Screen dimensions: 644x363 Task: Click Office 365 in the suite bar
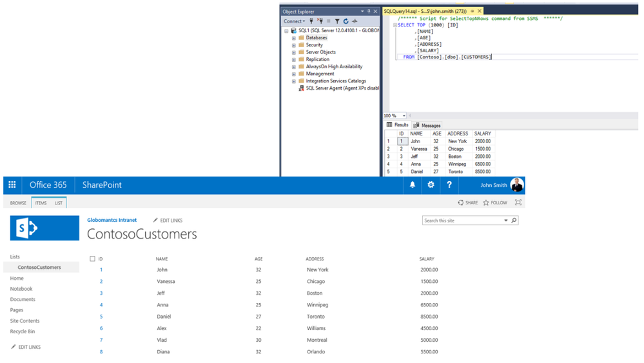tap(48, 185)
